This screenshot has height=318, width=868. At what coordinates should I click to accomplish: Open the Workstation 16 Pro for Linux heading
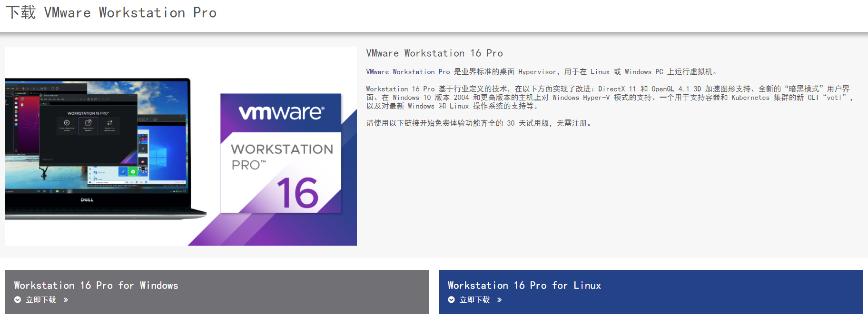(x=524, y=286)
